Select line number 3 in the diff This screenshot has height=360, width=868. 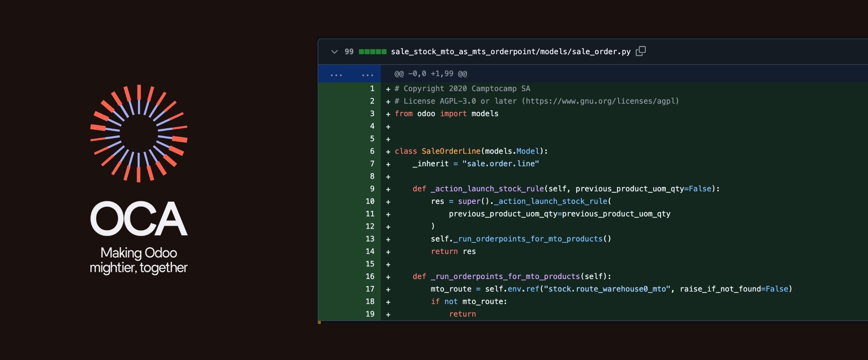coord(372,113)
